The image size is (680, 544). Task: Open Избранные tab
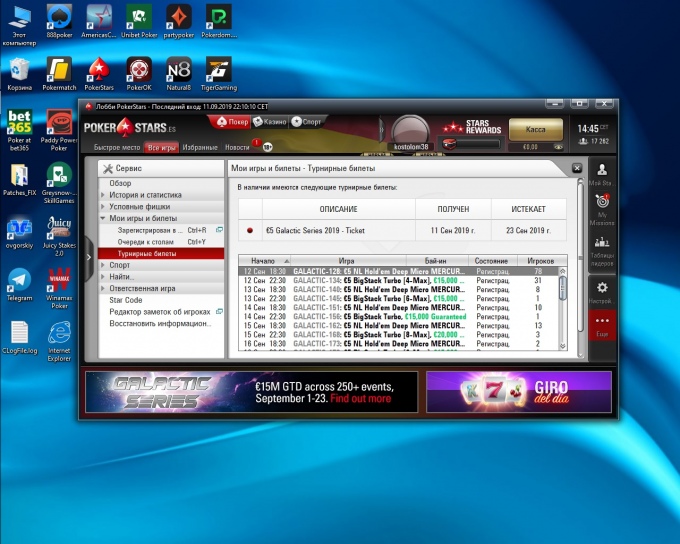200,147
